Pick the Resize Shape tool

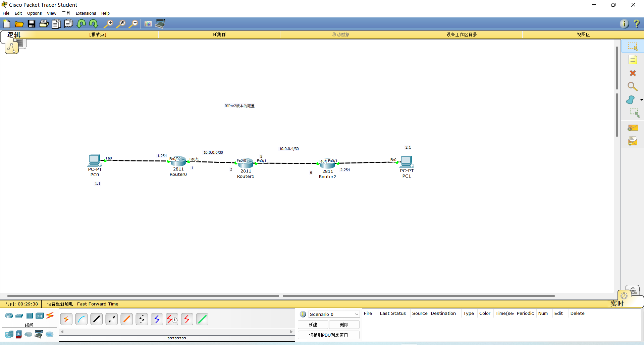tap(634, 113)
